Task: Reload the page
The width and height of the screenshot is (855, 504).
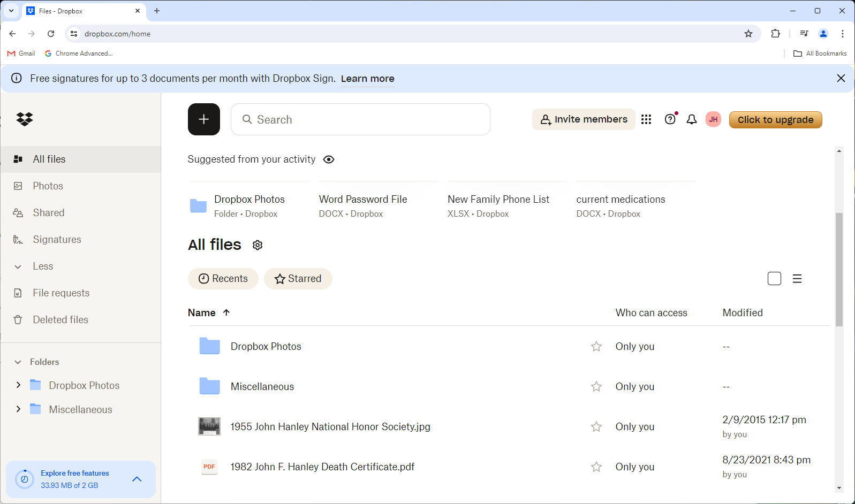Action: click(x=51, y=34)
